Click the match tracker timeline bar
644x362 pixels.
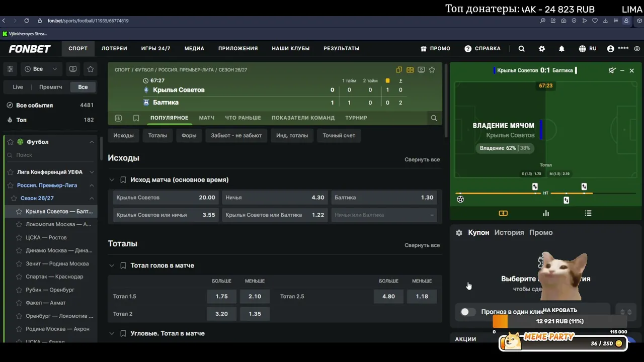coord(546,193)
